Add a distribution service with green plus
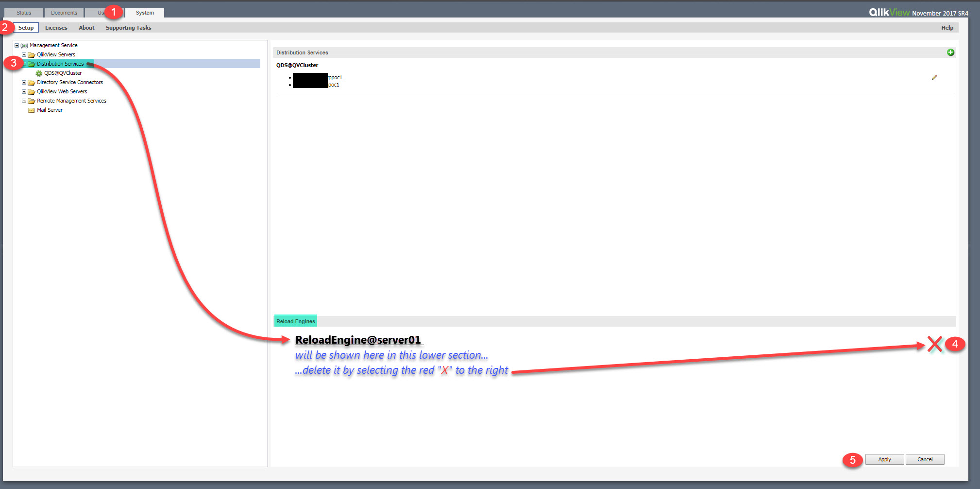Screen dimensions: 980x489 950,52
